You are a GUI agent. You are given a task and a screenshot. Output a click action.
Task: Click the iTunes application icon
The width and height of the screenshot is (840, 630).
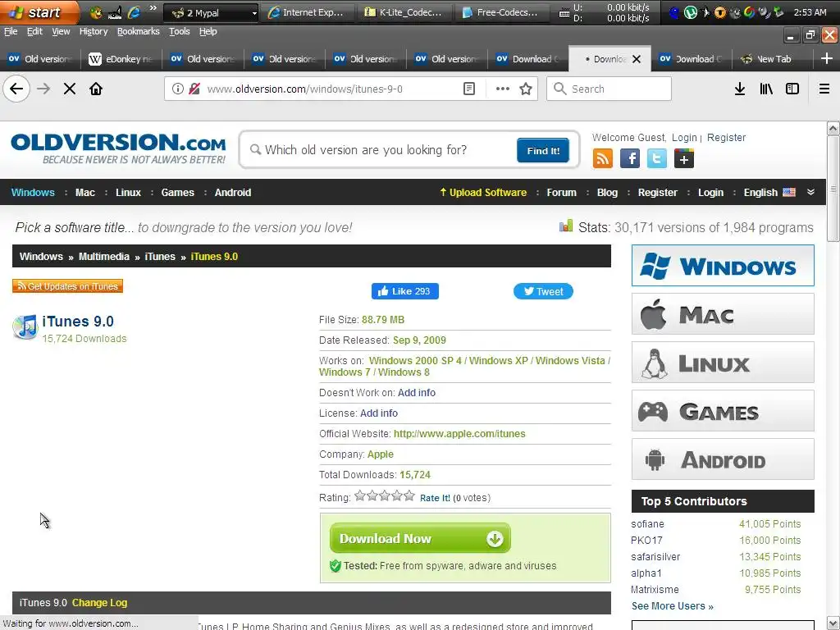25,326
